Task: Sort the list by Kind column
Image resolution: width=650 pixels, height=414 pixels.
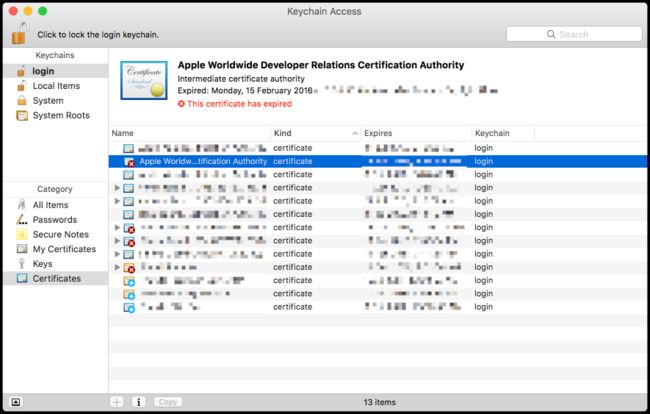Action: pyautogui.click(x=316, y=133)
